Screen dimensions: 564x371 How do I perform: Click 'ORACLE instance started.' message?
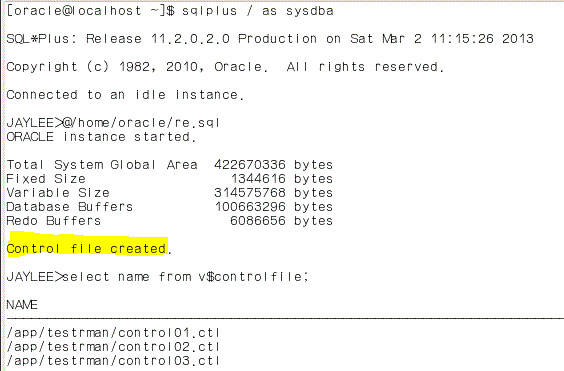pyautogui.click(x=101, y=137)
